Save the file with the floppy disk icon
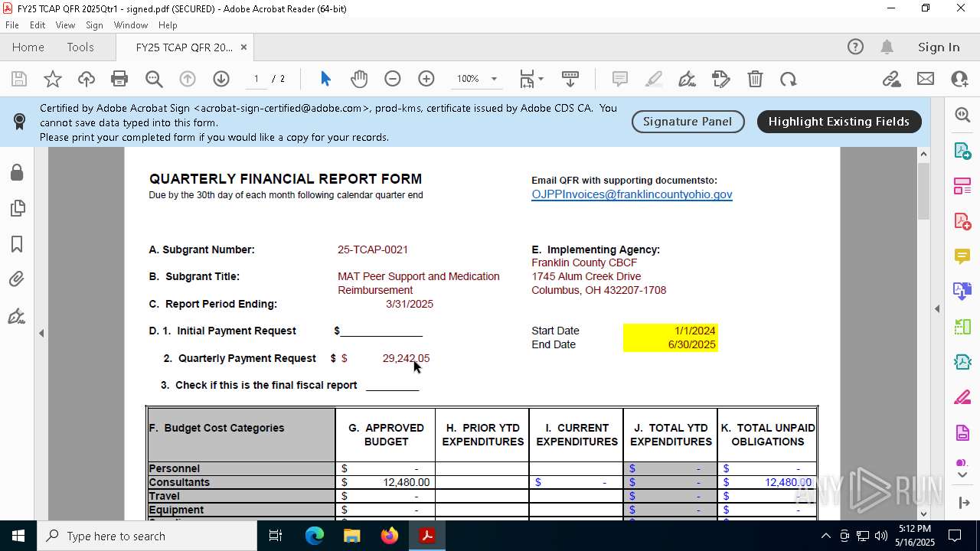The width and height of the screenshot is (980, 551). click(x=19, y=79)
